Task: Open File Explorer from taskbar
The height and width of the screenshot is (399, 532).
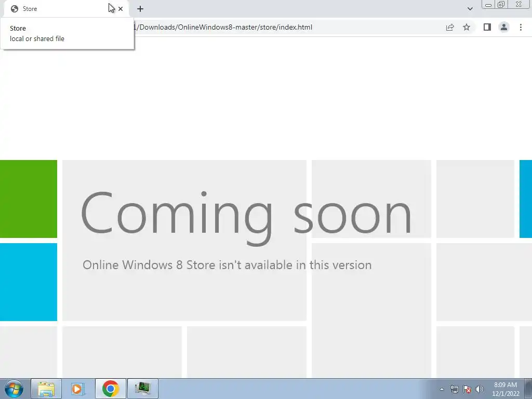Action: 46,389
